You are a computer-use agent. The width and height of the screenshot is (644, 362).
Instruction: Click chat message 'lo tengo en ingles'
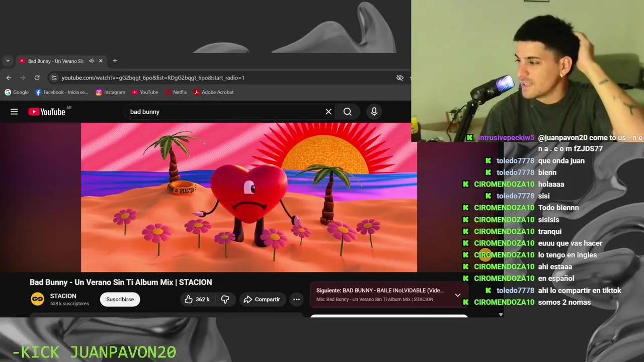[x=568, y=255]
